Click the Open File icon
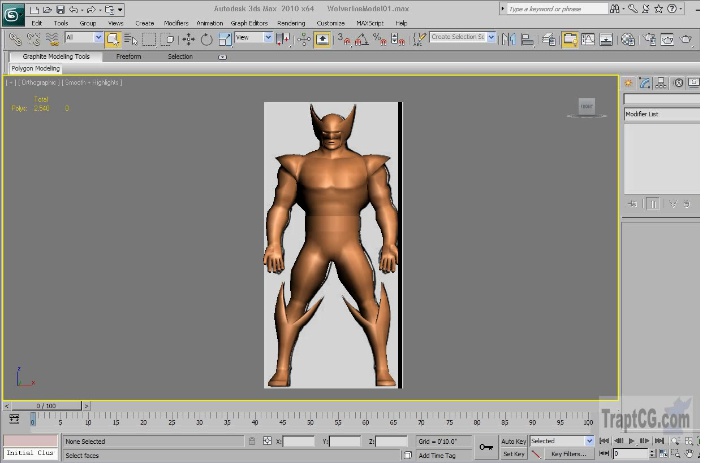Viewport: 724px width, 463px height. (47, 9)
